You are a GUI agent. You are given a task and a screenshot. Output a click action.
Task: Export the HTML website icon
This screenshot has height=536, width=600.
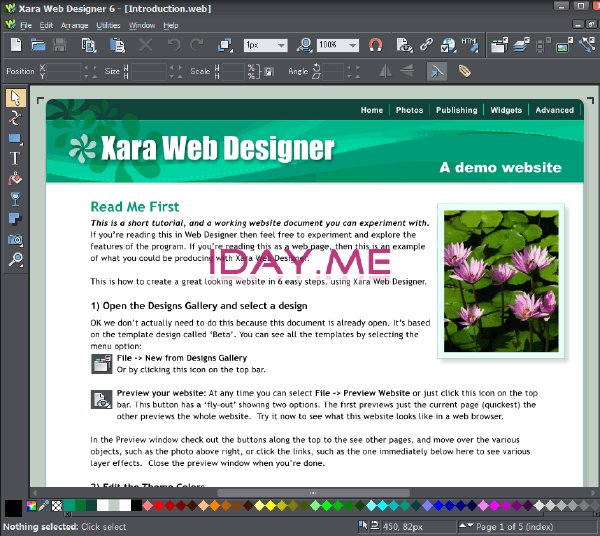(x=470, y=45)
